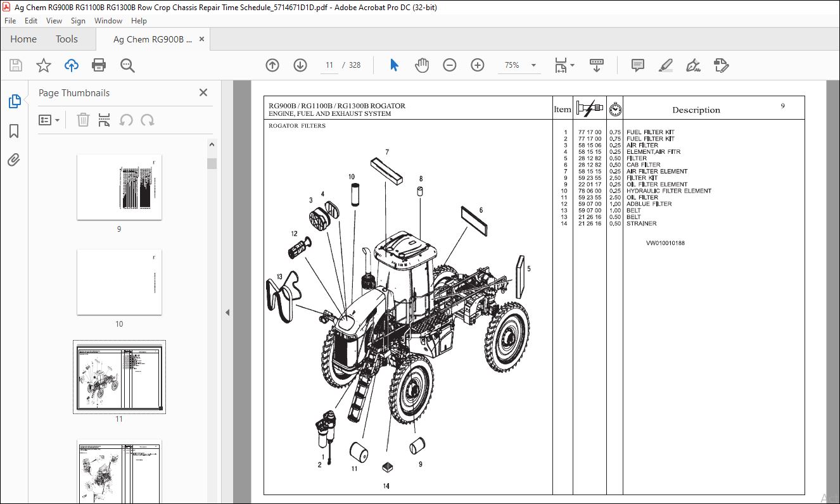Zoom out with the minus icon
This screenshot has width=840, height=504.
tap(450, 65)
